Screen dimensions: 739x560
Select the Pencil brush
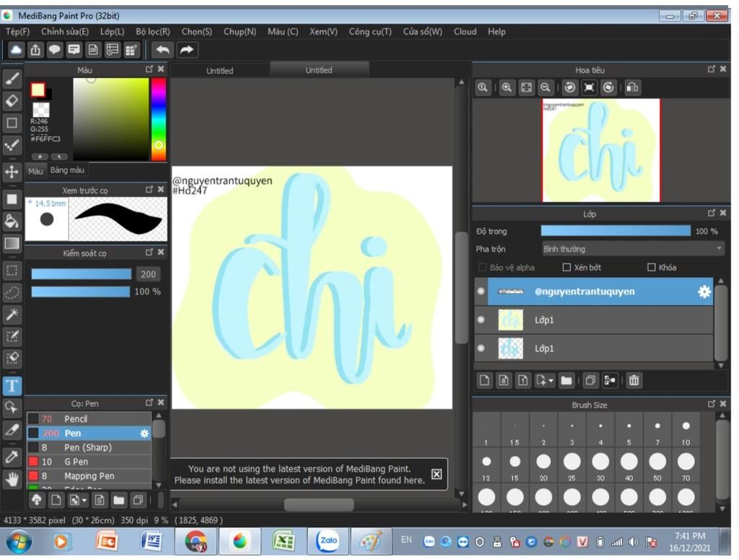(x=89, y=419)
